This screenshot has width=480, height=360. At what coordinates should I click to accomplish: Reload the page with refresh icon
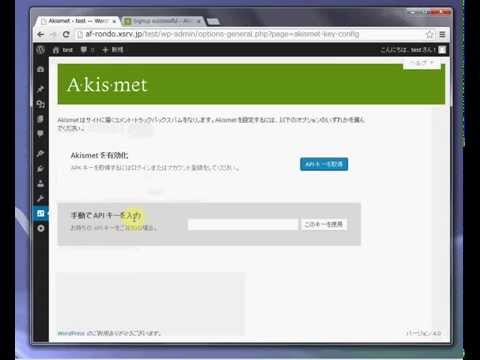point(66,34)
